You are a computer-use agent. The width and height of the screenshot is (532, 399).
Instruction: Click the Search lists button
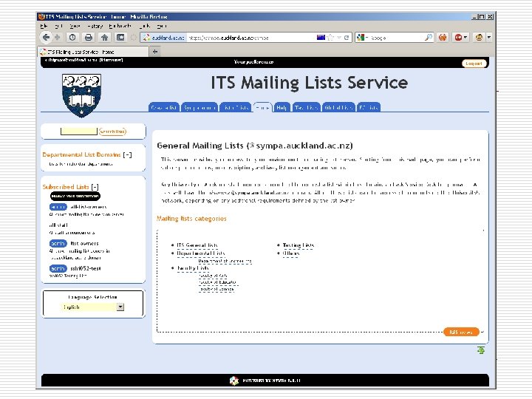(112, 132)
